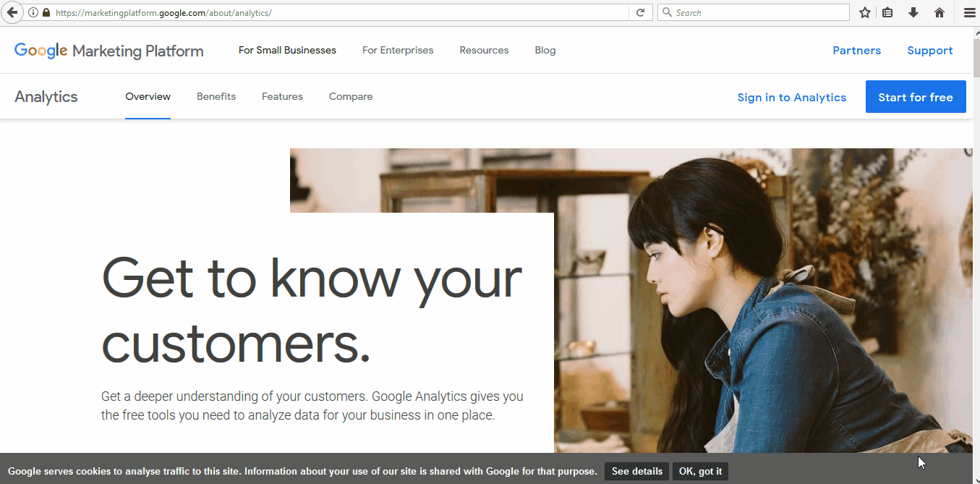Image resolution: width=980 pixels, height=484 pixels.
Task: Open For Enterprises menu
Action: click(x=398, y=50)
